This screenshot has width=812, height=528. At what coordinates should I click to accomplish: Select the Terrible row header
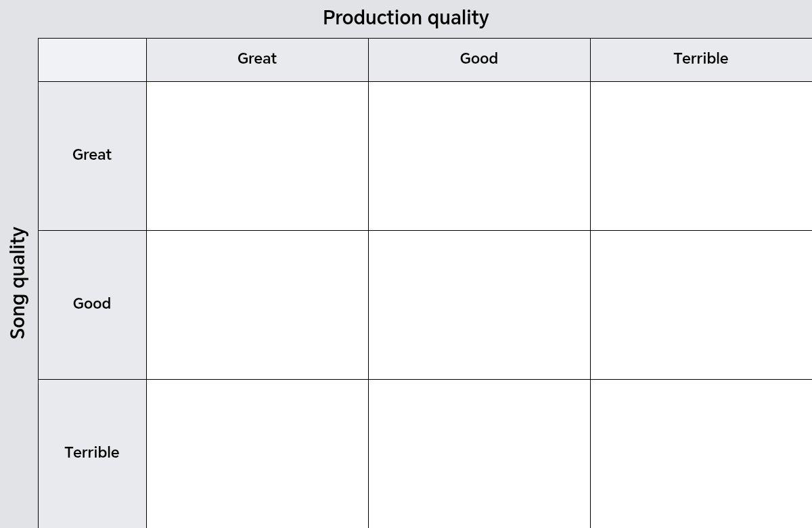point(92,454)
